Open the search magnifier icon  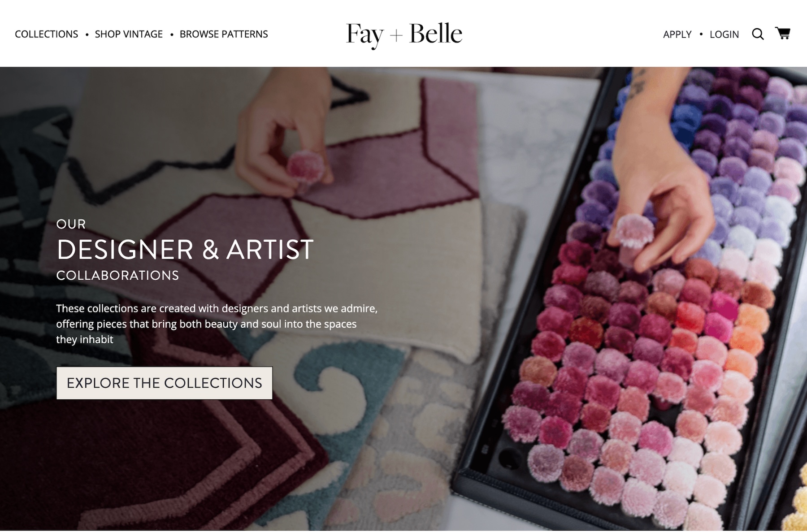coord(758,34)
